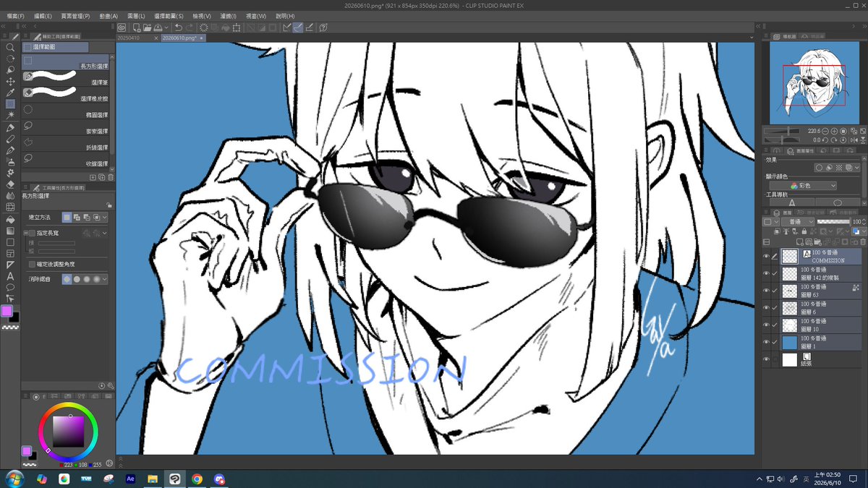868x488 pixels.
Task: Expand 指定長寬 plus expander
Action: [x=25, y=233]
